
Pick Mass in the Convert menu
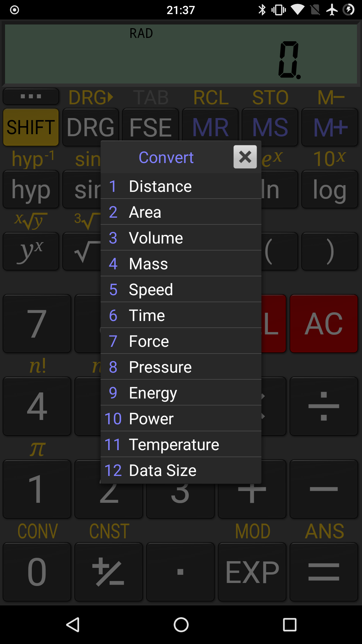click(181, 264)
